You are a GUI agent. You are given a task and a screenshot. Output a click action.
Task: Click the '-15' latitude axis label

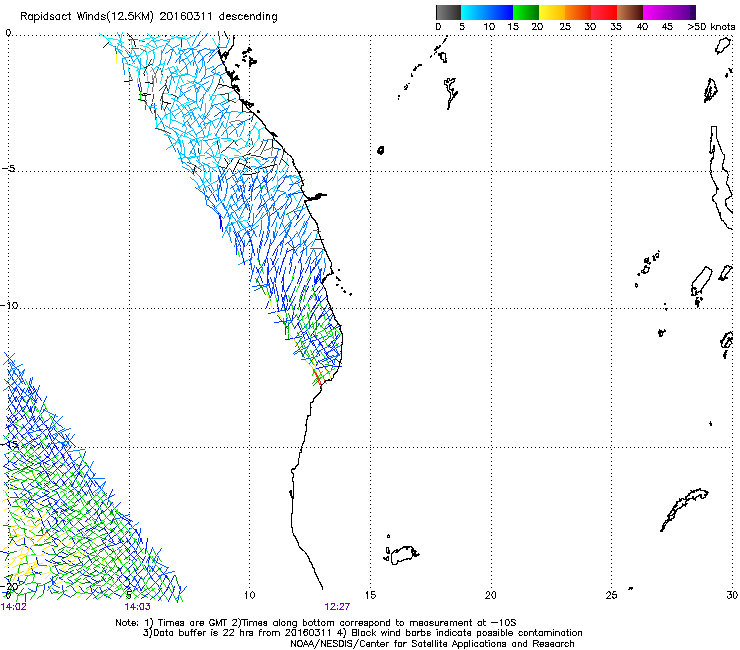[x=9, y=444]
